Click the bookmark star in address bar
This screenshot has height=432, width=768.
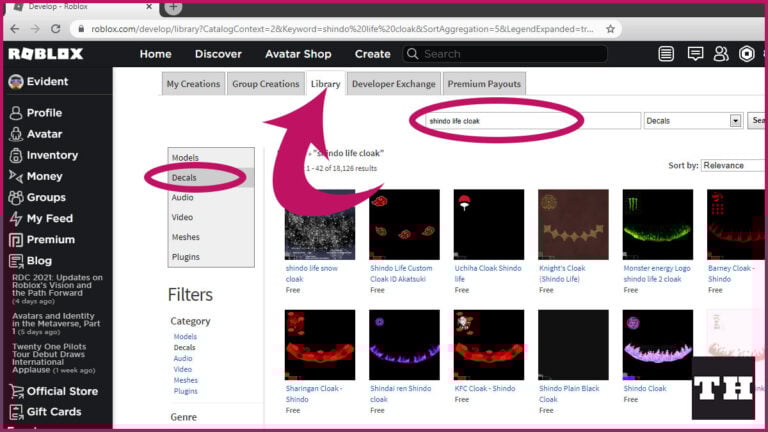tap(610, 29)
